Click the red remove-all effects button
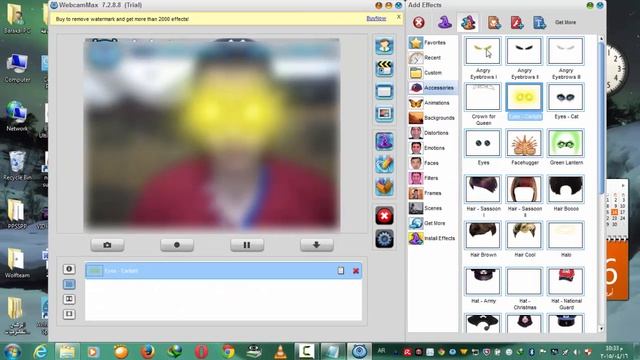The height and width of the screenshot is (360, 640). 384,216
